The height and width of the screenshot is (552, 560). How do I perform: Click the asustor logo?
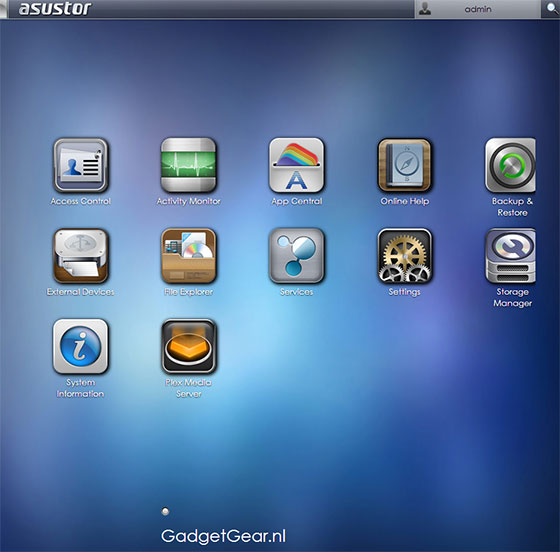(55, 9)
